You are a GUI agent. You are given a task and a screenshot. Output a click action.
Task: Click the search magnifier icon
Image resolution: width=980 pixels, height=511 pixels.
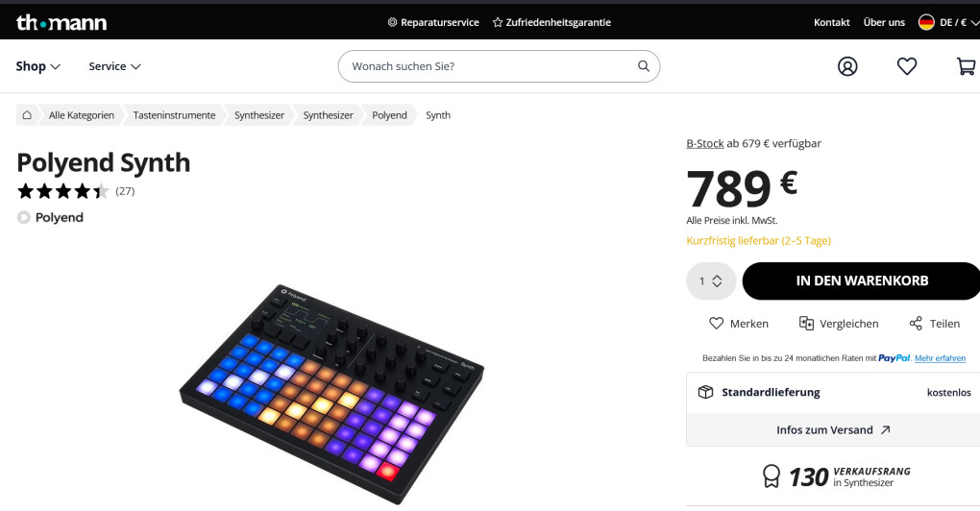tap(643, 66)
